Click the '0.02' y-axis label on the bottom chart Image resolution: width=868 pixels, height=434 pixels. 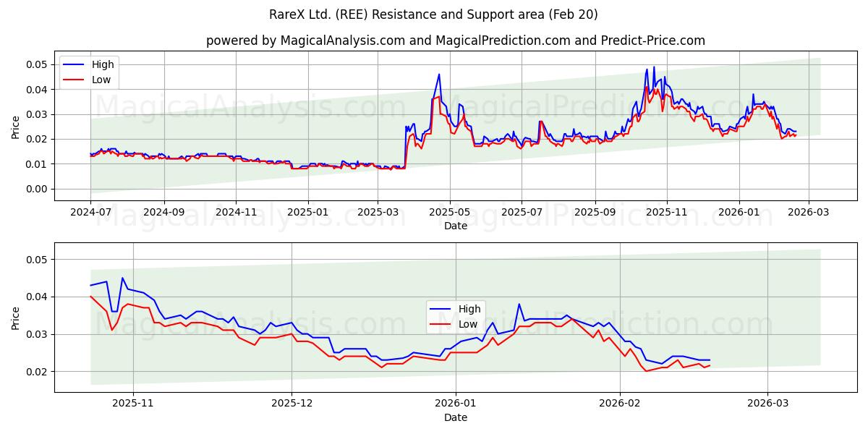point(38,372)
